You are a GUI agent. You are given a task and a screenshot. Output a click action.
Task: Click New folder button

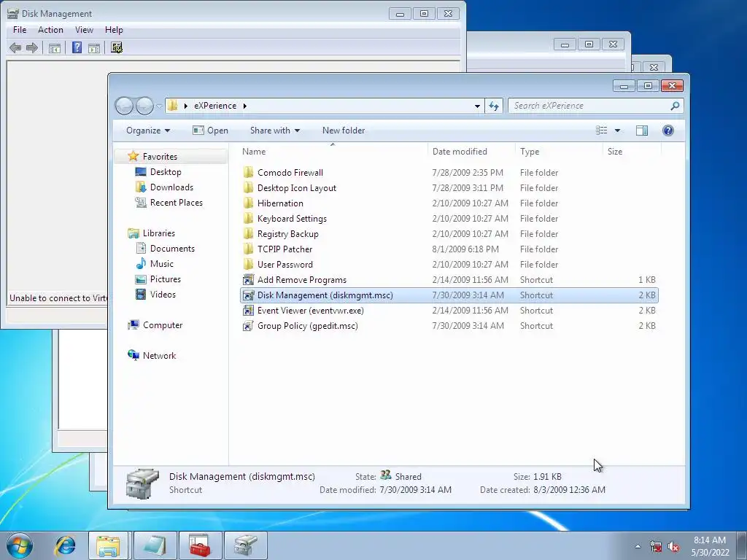(x=344, y=131)
